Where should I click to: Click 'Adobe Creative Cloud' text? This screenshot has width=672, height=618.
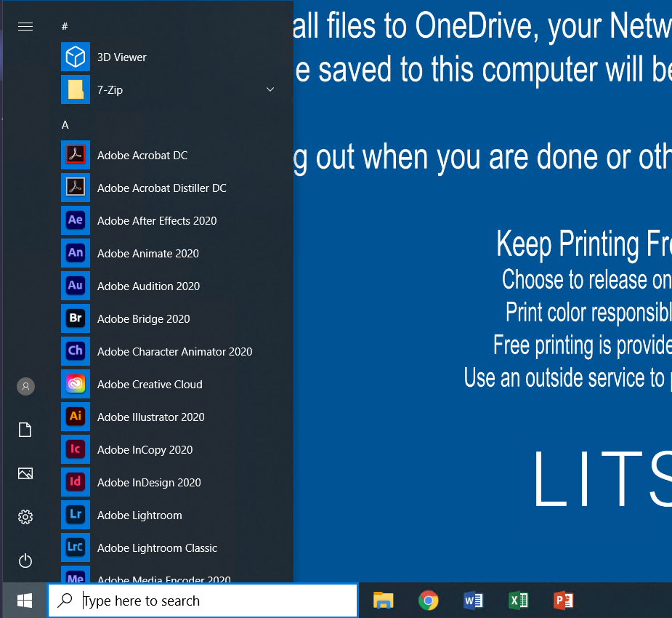point(150,385)
